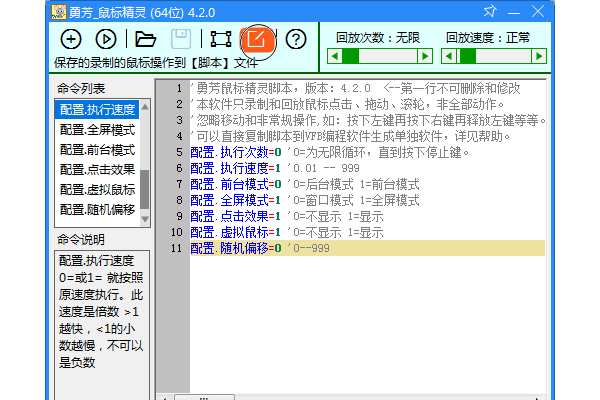The width and height of the screenshot is (600, 400).
Task: Click the 回放速度:正常 label
Action: (488, 38)
